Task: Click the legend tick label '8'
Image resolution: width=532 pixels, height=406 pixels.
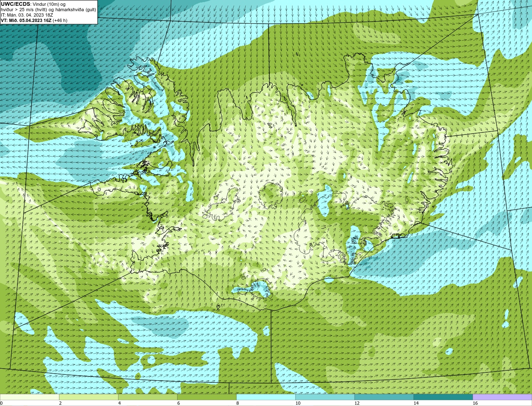Action: click(237, 403)
